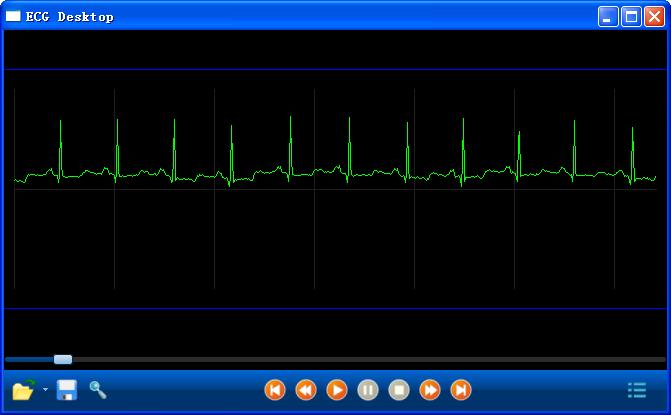Expand the open-file dropdown arrow
The image size is (671, 415).
click(45, 389)
